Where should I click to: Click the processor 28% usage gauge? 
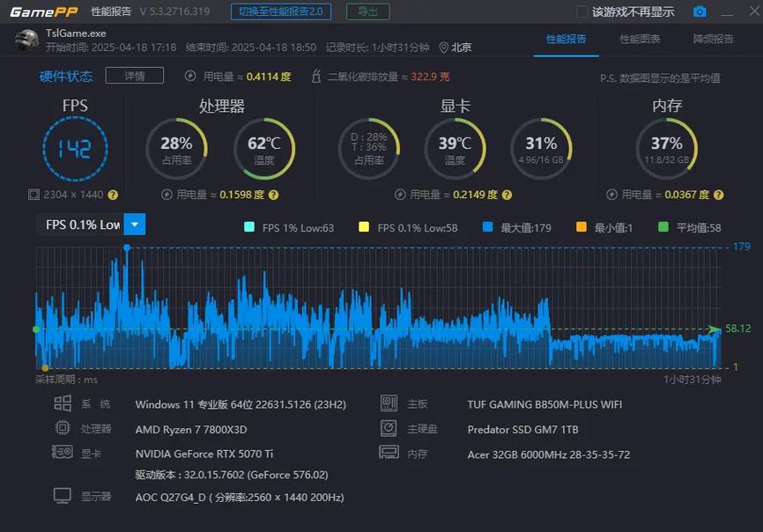[x=176, y=149]
